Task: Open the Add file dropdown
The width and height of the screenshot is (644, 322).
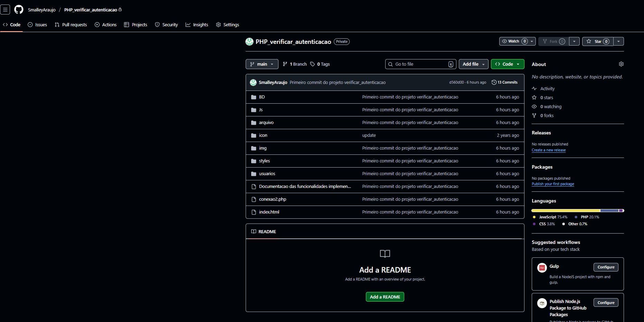Action: (473, 64)
